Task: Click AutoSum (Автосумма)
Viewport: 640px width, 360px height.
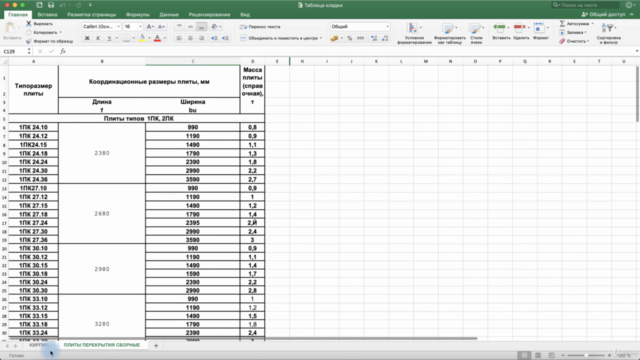Action: click(x=576, y=24)
